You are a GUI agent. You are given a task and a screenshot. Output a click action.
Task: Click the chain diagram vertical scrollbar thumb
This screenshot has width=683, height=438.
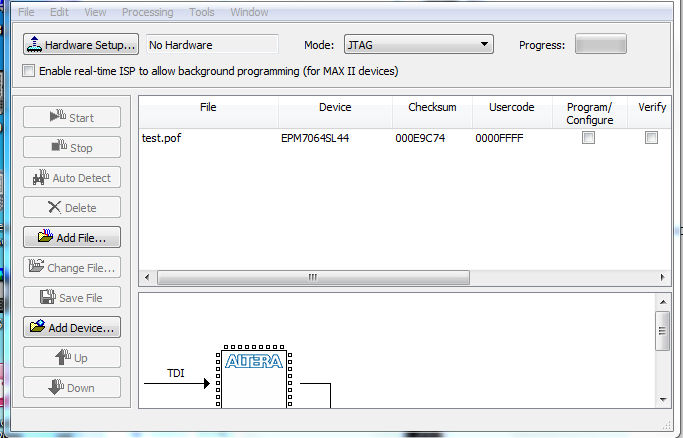(x=663, y=331)
